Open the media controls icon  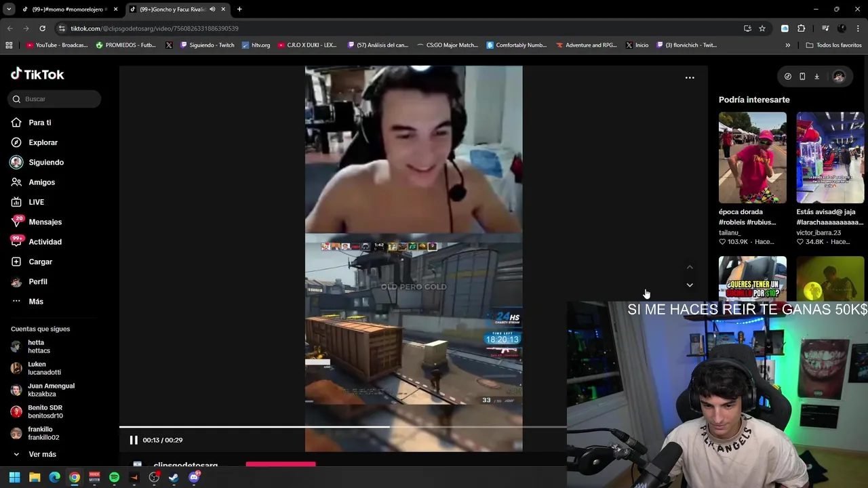(825, 28)
